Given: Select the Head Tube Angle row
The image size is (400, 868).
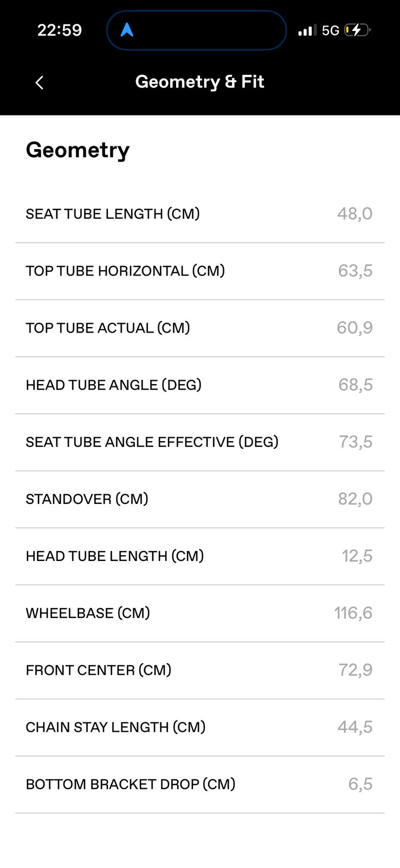Looking at the screenshot, I should tap(200, 385).
